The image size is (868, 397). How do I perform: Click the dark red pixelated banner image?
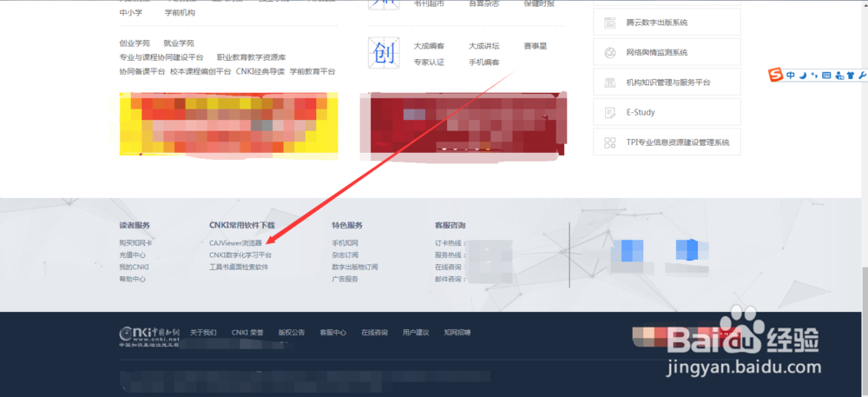point(464,127)
